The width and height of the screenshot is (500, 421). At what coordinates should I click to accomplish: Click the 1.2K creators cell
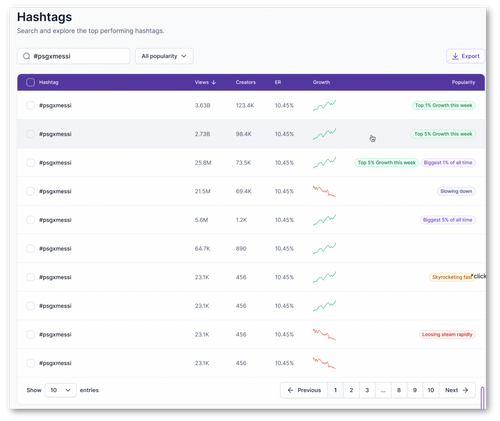point(241,220)
